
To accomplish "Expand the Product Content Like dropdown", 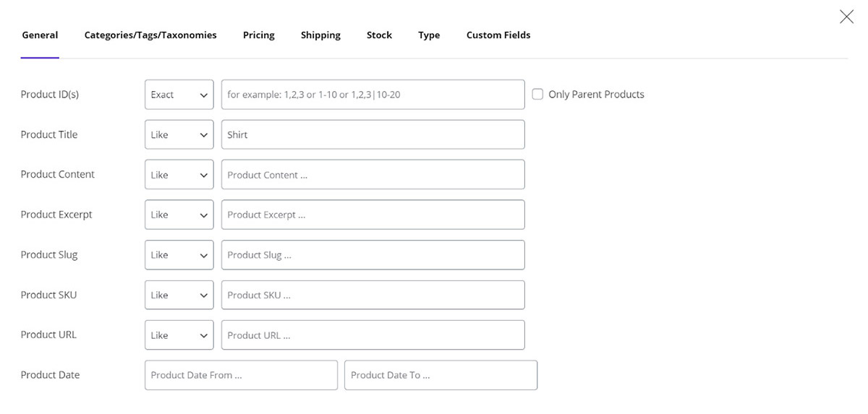I will click(179, 175).
